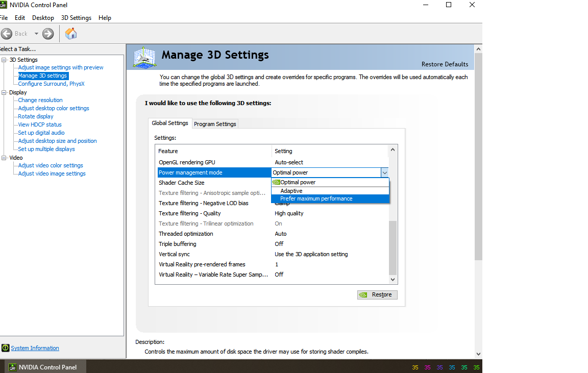Screen dimensions: 588x373
Task: Open Change resolution in task tree
Action: (40, 100)
